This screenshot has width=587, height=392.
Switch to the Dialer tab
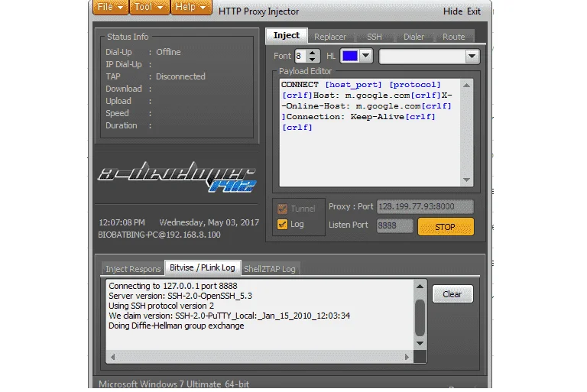click(x=413, y=37)
